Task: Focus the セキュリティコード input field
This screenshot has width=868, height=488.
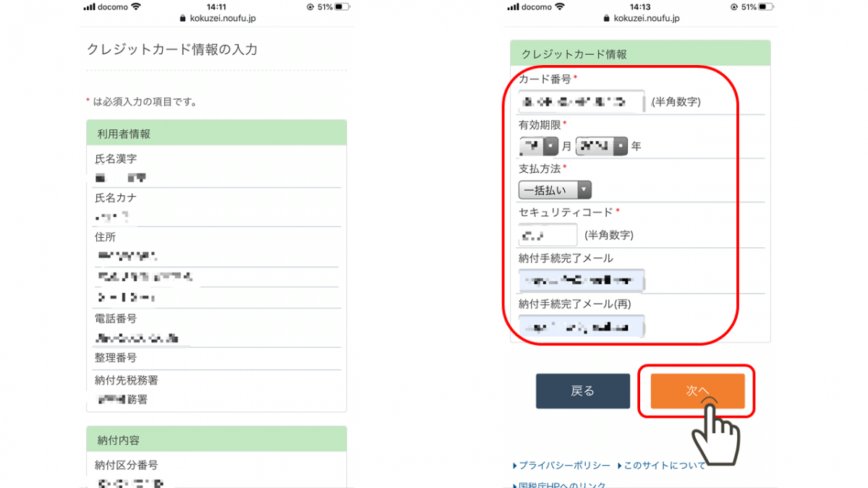Action: tap(548, 235)
